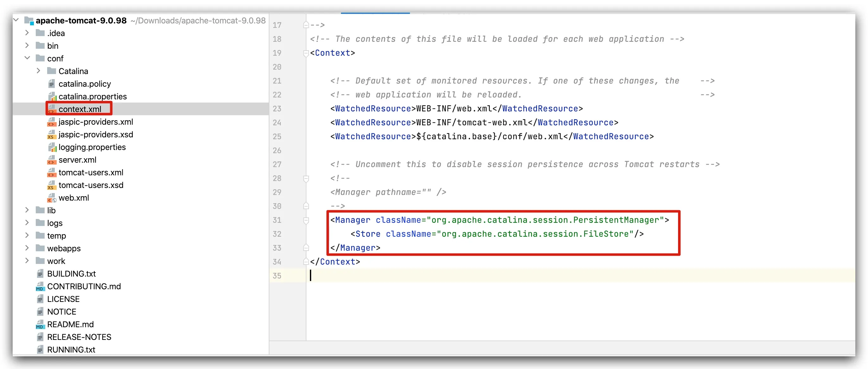Viewport: 868px width, 369px height.
Task: Toggle fold marker at line 34
Action: (x=306, y=261)
